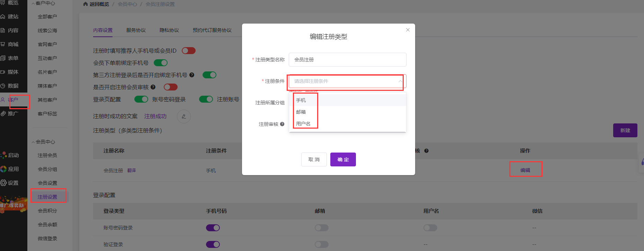The image size is (644, 251).
Task: Open 推广 in the main sidebar
Action: (10, 114)
